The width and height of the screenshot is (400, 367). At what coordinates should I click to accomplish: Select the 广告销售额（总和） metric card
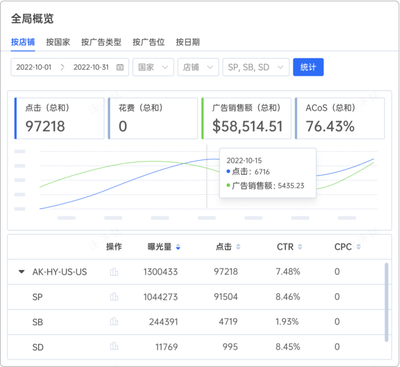click(x=246, y=118)
